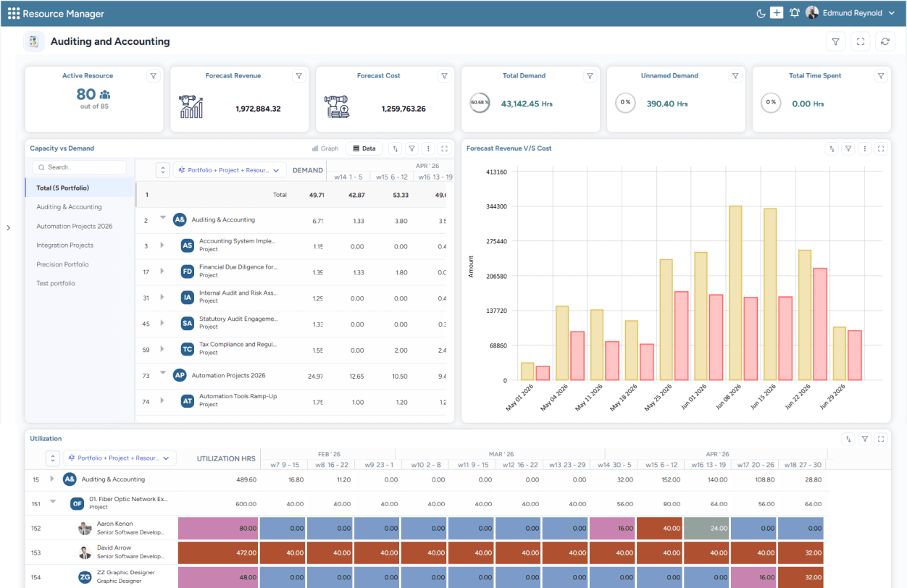The width and height of the screenshot is (907, 588).
Task: Collapse Automation Projects 2026 row
Action: pos(163,374)
